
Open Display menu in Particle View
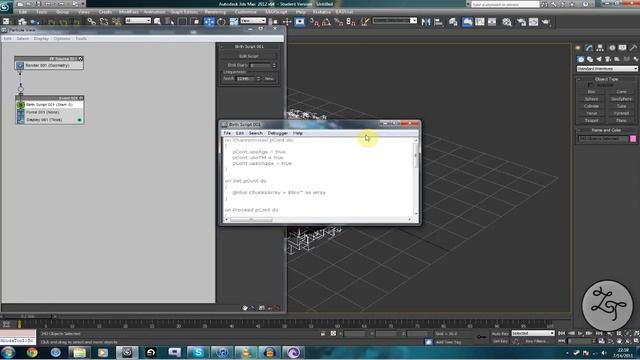[x=41, y=38]
